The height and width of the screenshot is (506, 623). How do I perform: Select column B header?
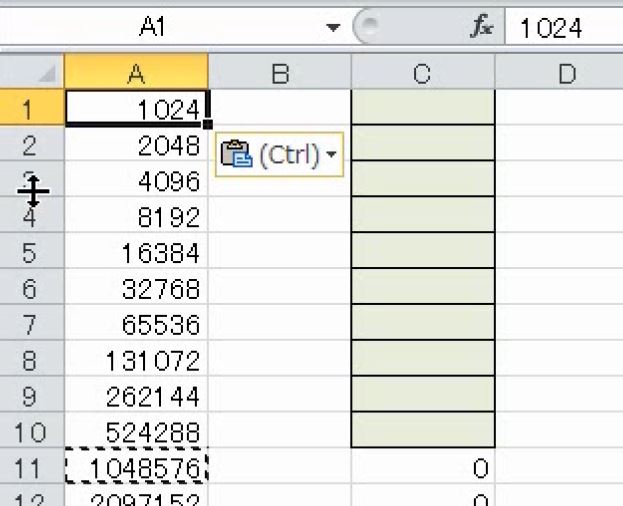pos(280,72)
